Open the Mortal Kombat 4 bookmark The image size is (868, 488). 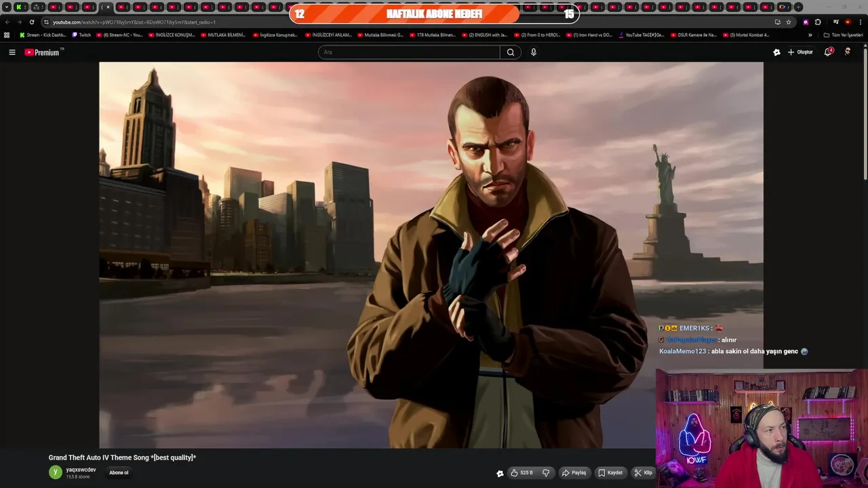(x=746, y=35)
